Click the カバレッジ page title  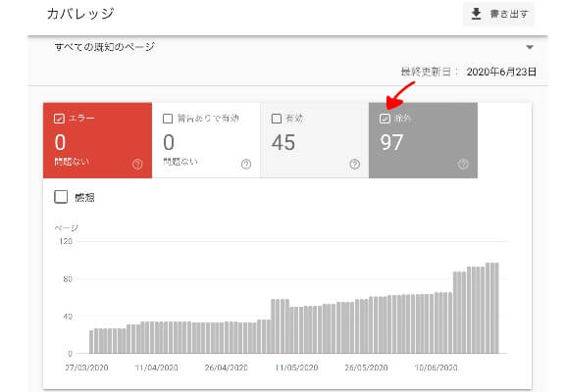[x=80, y=14]
